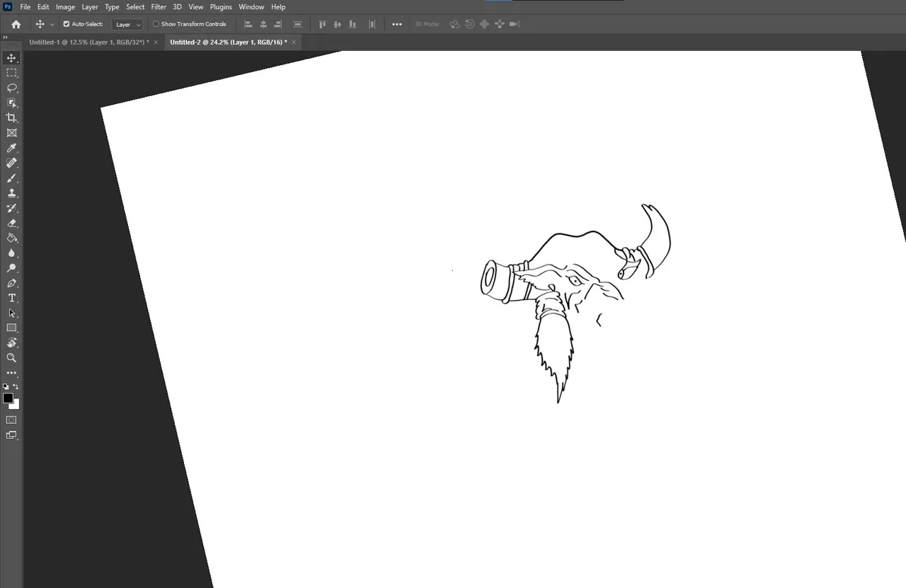Screen dimensions: 906x588
Task: Click the Home icon in options bar
Action: point(16,24)
